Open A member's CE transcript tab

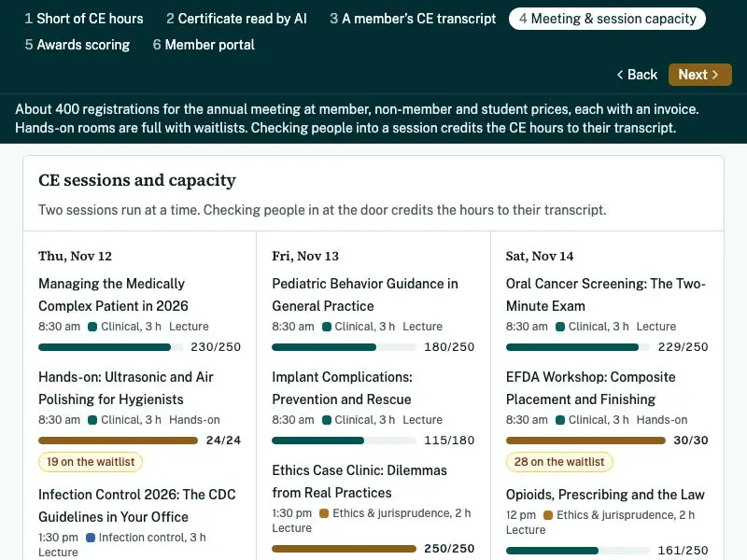(x=413, y=19)
